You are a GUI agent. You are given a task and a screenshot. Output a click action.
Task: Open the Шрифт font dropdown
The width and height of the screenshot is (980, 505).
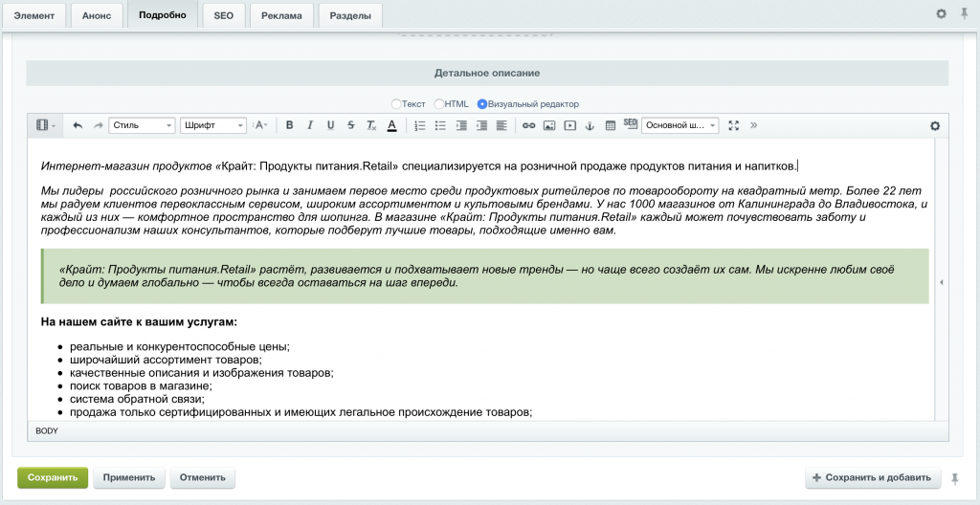click(x=213, y=125)
